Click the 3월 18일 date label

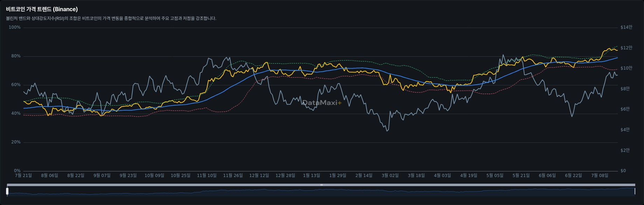[416, 175]
